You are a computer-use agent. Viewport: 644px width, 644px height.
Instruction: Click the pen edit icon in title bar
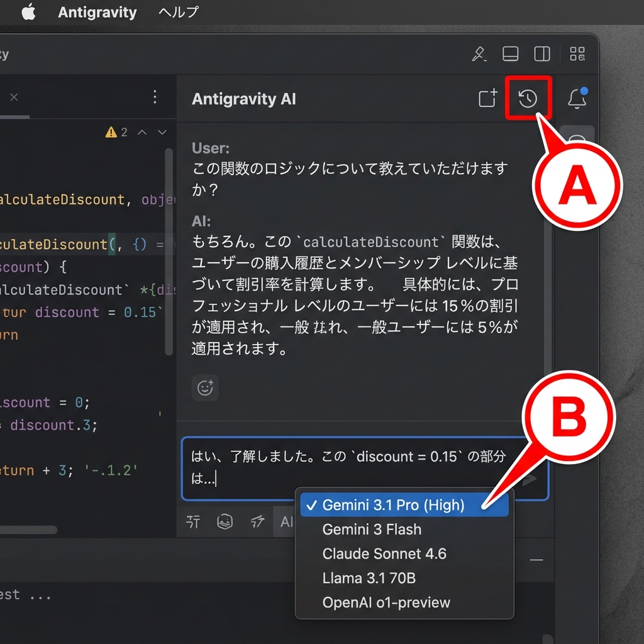[479, 54]
